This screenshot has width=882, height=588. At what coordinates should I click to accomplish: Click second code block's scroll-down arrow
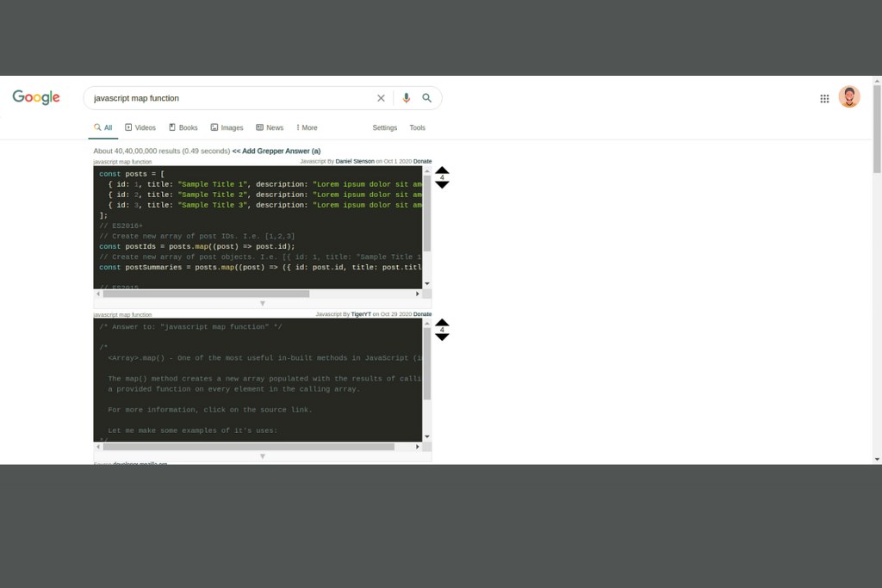click(427, 436)
